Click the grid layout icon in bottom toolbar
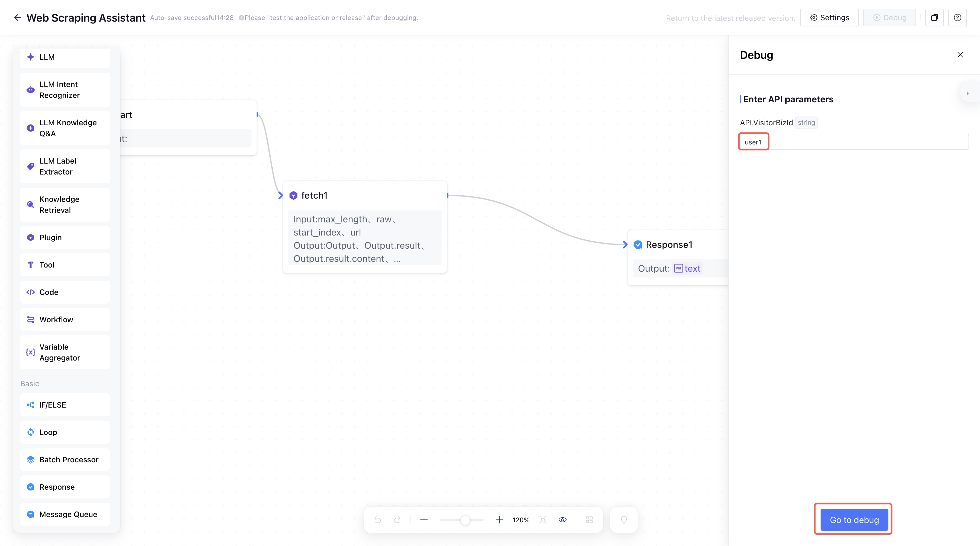This screenshot has width=980, height=546. click(589, 520)
